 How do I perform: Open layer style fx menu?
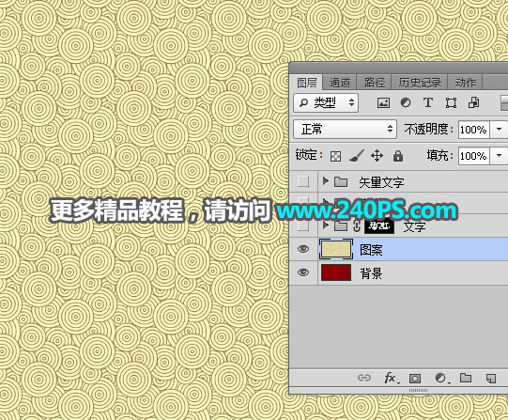click(x=391, y=379)
